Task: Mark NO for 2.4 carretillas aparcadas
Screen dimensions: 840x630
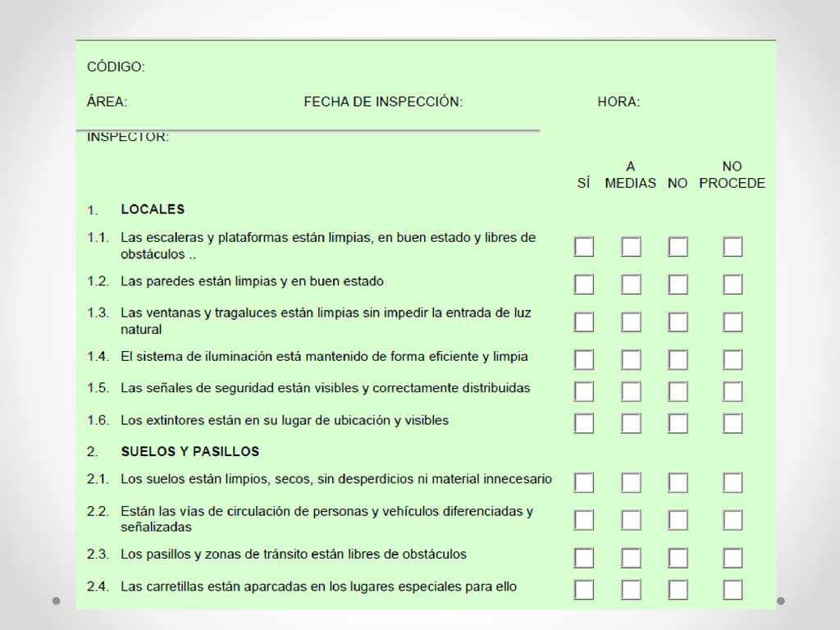Action: point(678,590)
